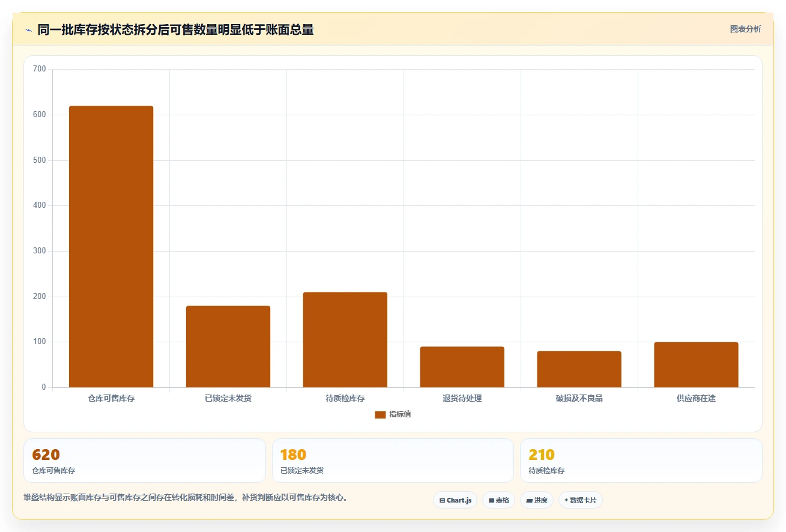Select the 退货待处理 bar

pyautogui.click(x=462, y=367)
